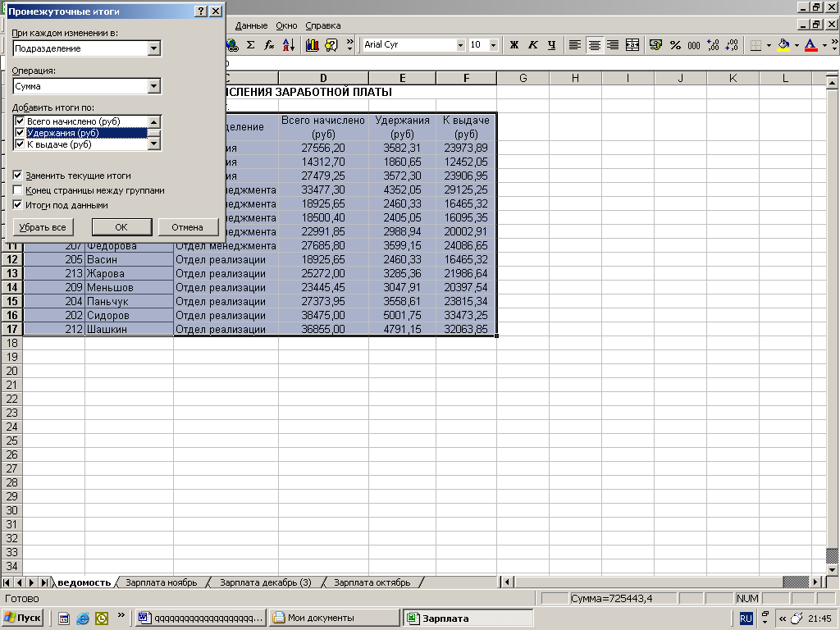
Task: Go to first sheet tab arrow
Action: point(7,582)
